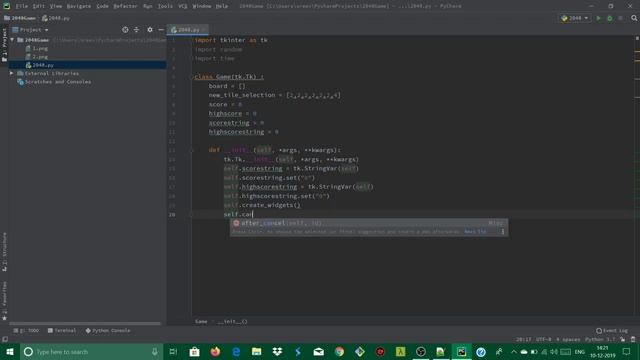Run the 2048 configuration with green play icon
The image size is (640, 360).
tap(599, 18)
